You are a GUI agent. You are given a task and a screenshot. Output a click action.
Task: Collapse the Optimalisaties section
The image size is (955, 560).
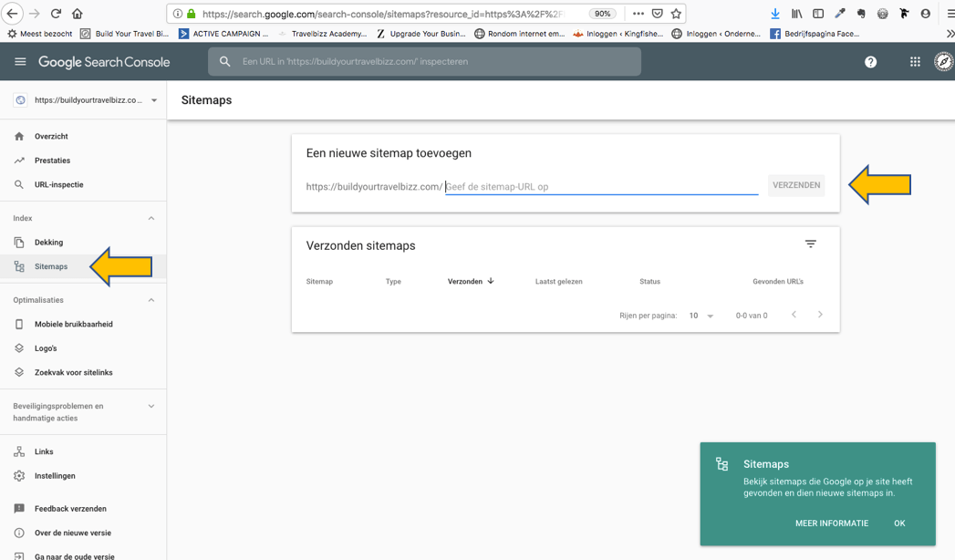pos(151,300)
